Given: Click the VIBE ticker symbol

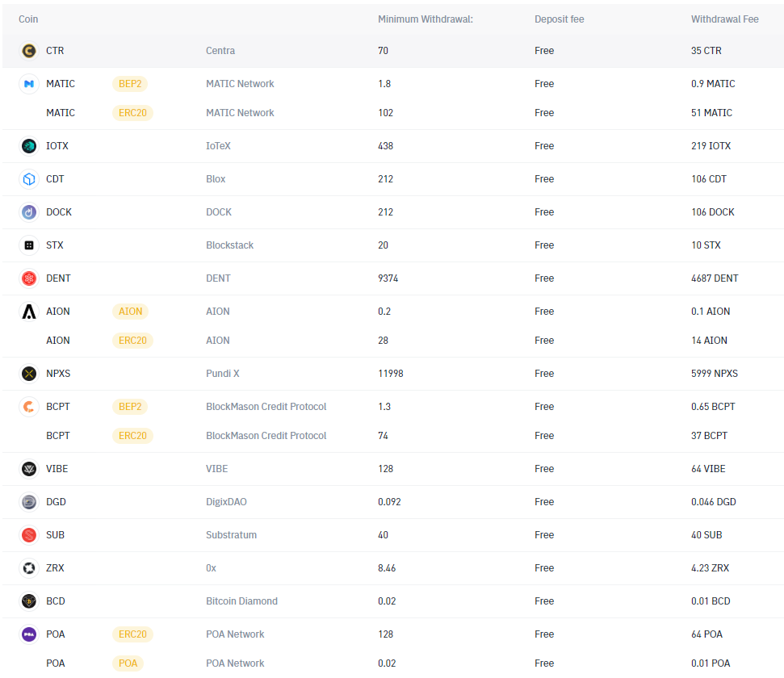Looking at the screenshot, I should point(57,468).
